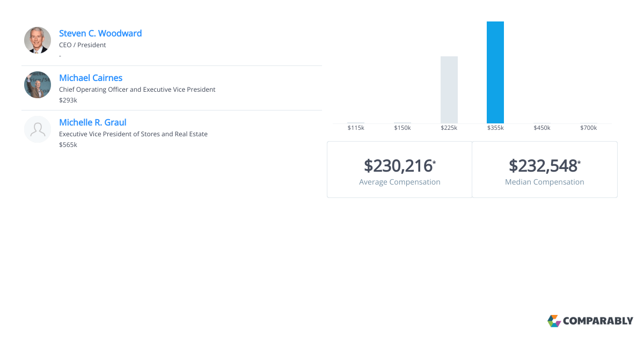Open Michael Cairnes' profile

click(91, 78)
